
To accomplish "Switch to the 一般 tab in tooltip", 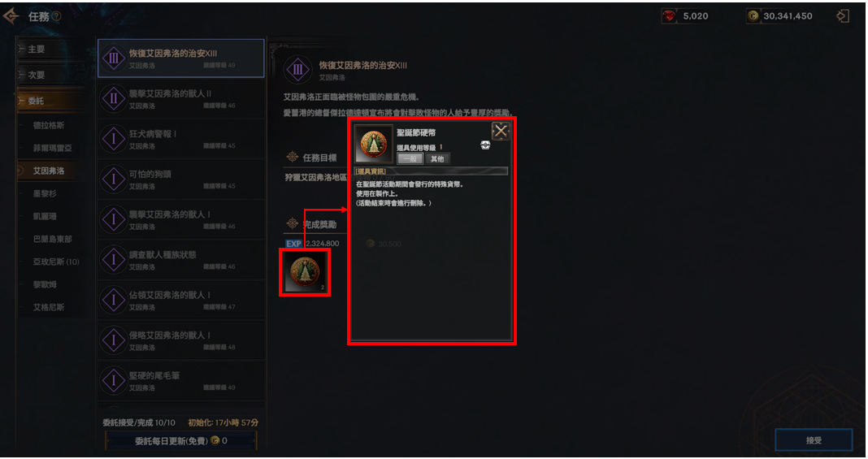I will click(410, 158).
